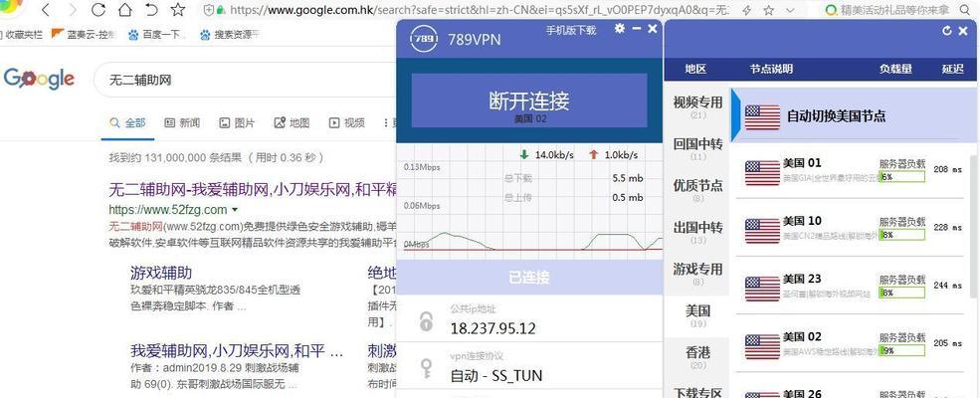Image resolution: width=980 pixels, height=398 pixels.
Task: Switch to the 地图 results tab
Action: 292,123
